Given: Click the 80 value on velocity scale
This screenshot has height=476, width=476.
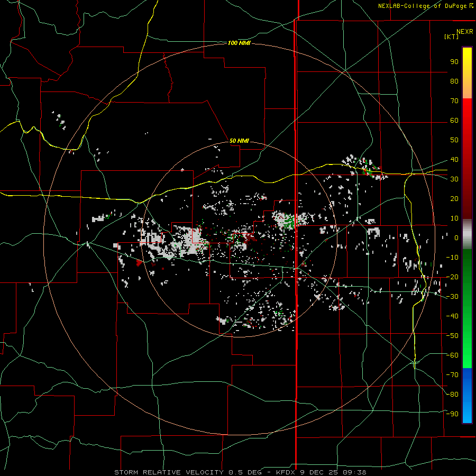Looking at the screenshot, I should pyautogui.click(x=454, y=81).
